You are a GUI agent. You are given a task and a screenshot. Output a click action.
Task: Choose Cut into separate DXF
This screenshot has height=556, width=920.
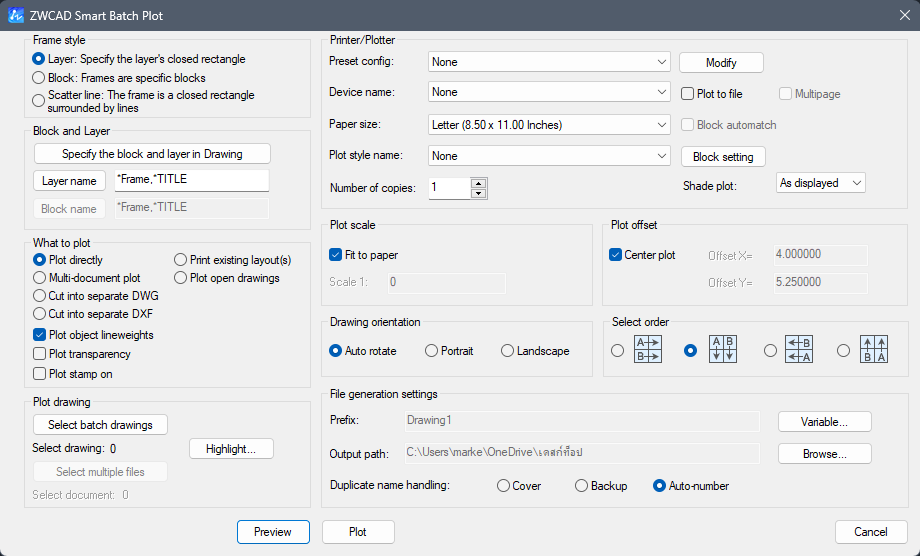[39, 314]
